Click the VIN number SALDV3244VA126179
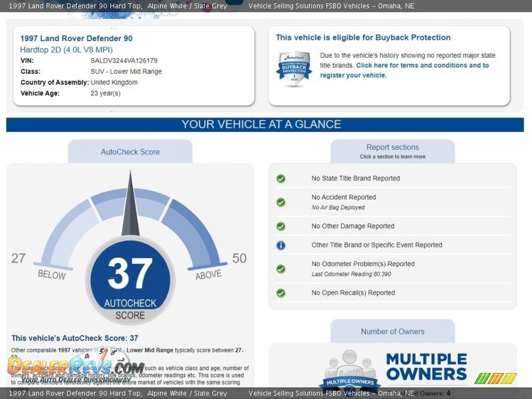Image resolution: width=532 pixels, height=399 pixels. point(124,61)
